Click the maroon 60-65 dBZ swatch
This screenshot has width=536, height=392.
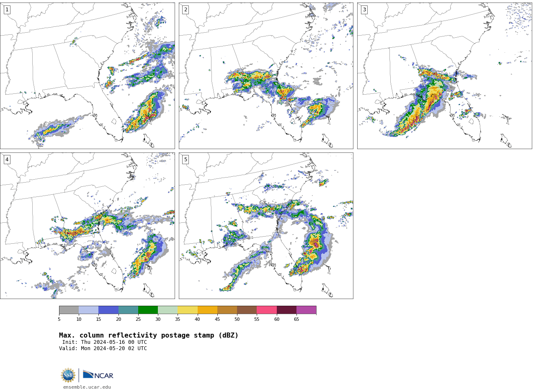pyautogui.click(x=286, y=310)
